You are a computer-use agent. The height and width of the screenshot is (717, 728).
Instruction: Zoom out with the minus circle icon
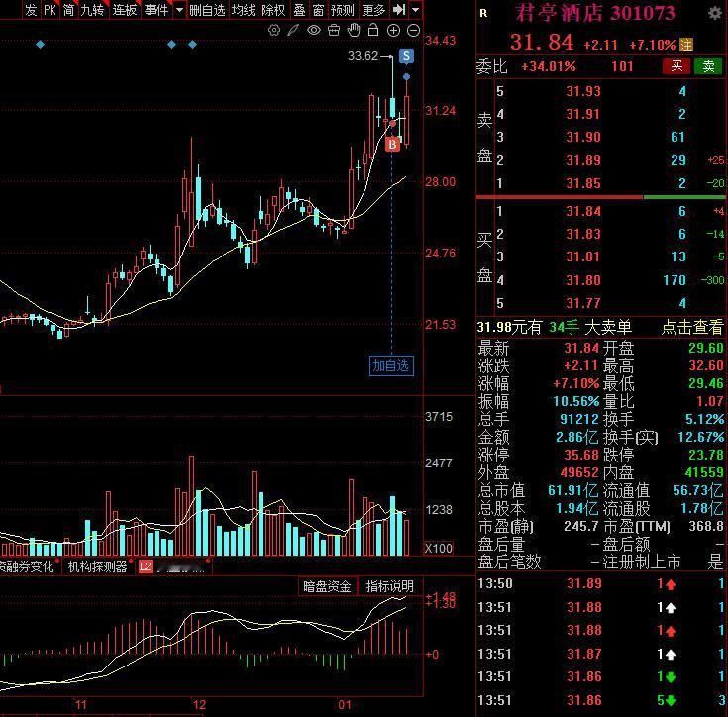(x=413, y=31)
